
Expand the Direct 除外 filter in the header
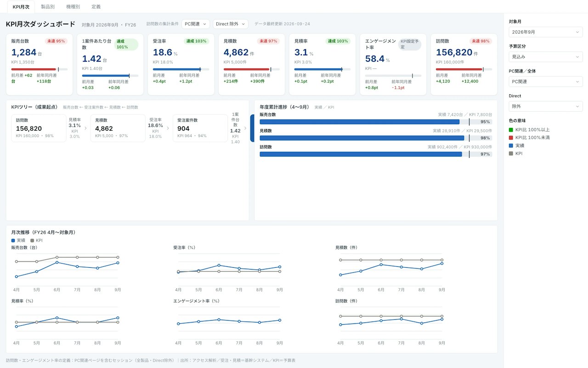pyautogui.click(x=230, y=24)
